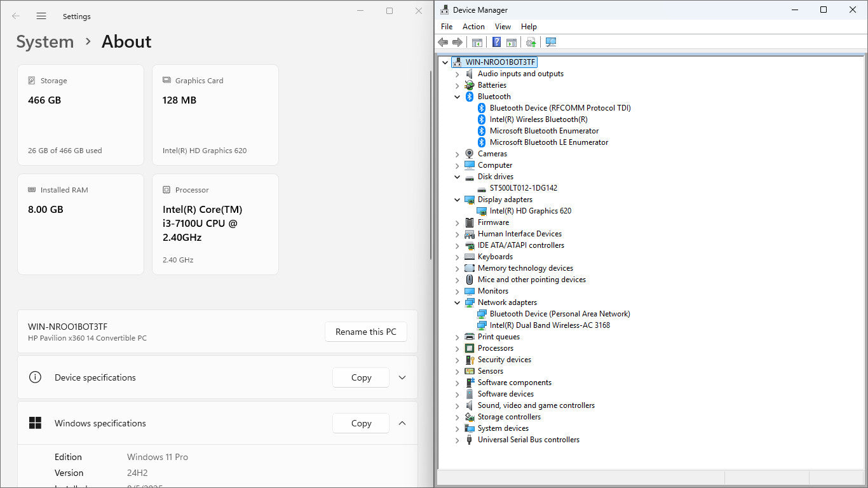Expand the Device specifications section
Screen dimensions: 868x488
pyautogui.click(x=402, y=377)
